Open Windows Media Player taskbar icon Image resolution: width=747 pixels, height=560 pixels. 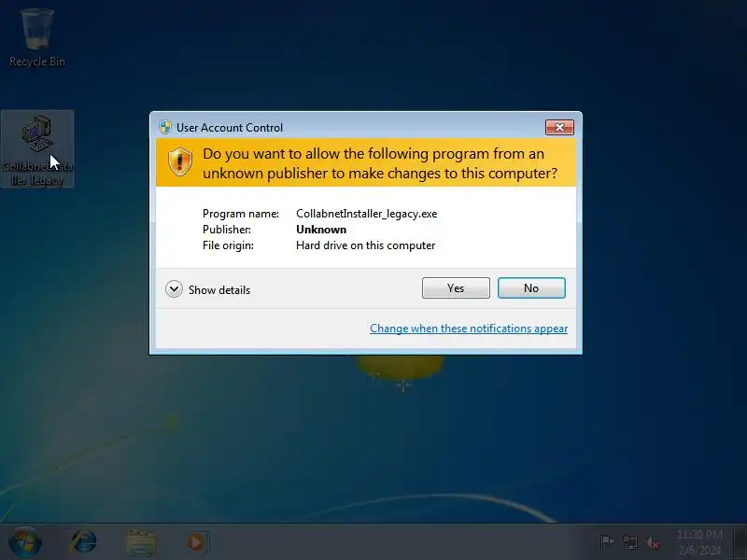click(196, 542)
